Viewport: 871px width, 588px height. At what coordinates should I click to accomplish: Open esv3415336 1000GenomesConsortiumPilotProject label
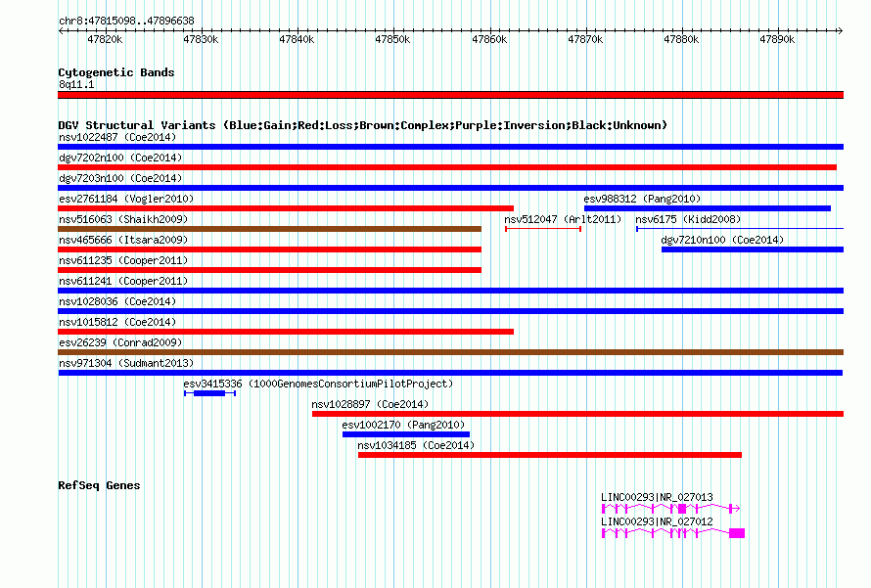[318, 384]
